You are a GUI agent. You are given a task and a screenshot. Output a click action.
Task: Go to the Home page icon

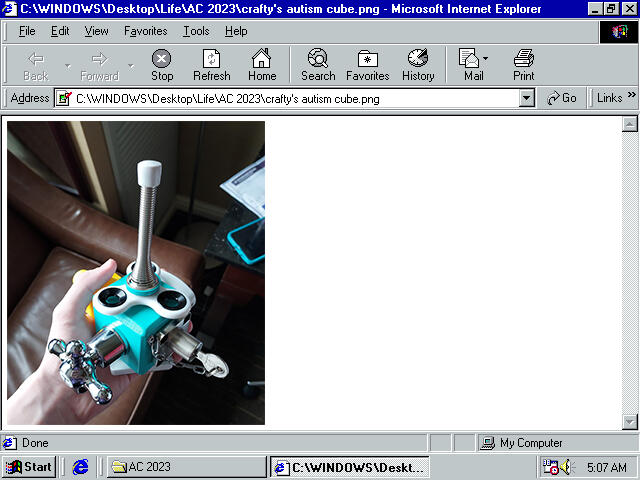click(x=262, y=65)
